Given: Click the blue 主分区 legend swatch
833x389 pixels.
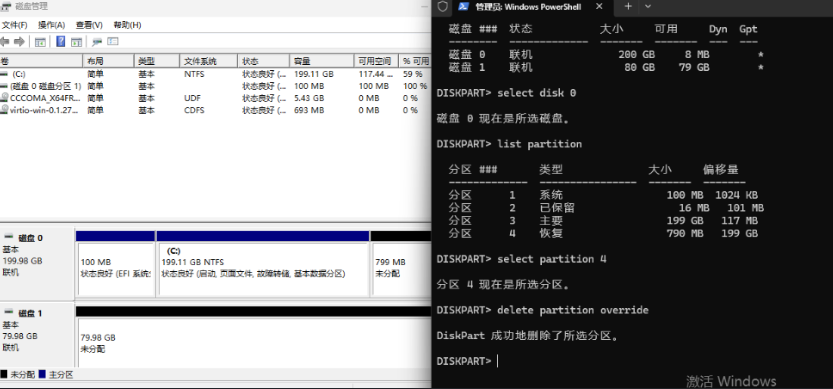Looking at the screenshot, I should click(x=42, y=374).
